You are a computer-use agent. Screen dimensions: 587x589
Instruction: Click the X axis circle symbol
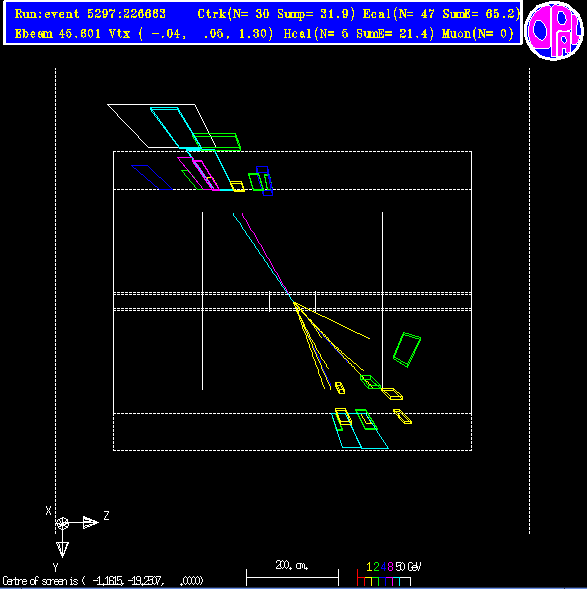point(62,523)
